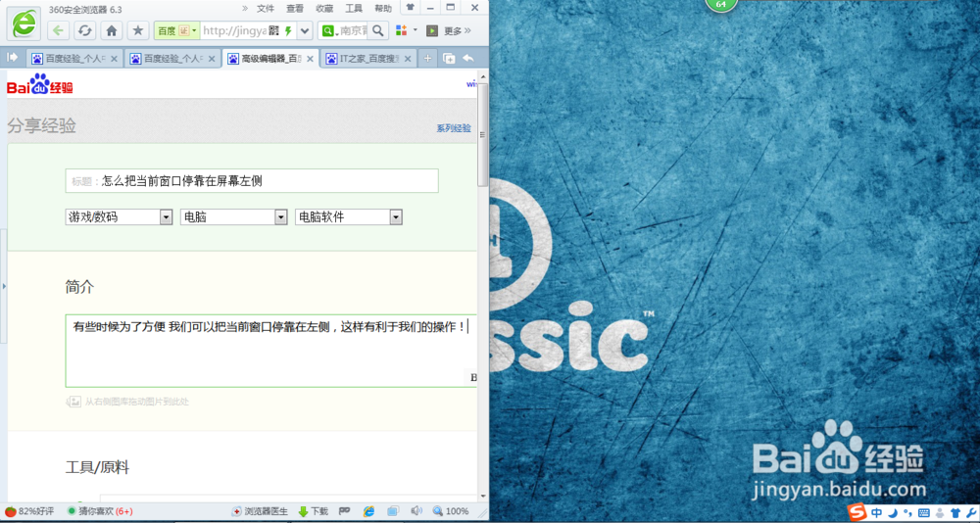
Task: Open the 系列经验 link
Action: (x=454, y=128)
